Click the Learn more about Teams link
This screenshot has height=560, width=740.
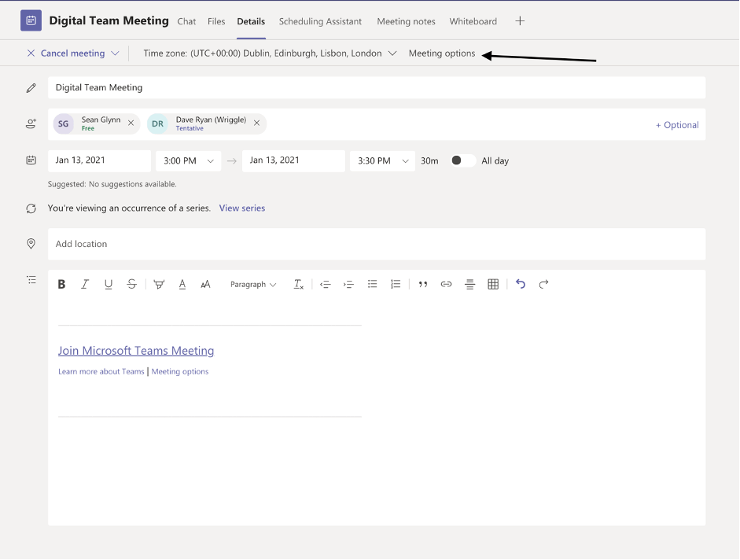(101, 371)
